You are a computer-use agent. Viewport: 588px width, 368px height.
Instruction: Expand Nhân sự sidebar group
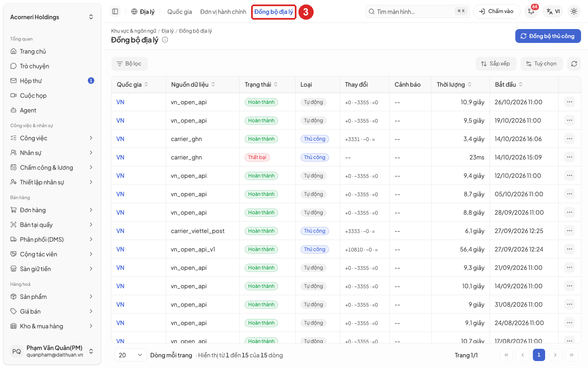52,153
